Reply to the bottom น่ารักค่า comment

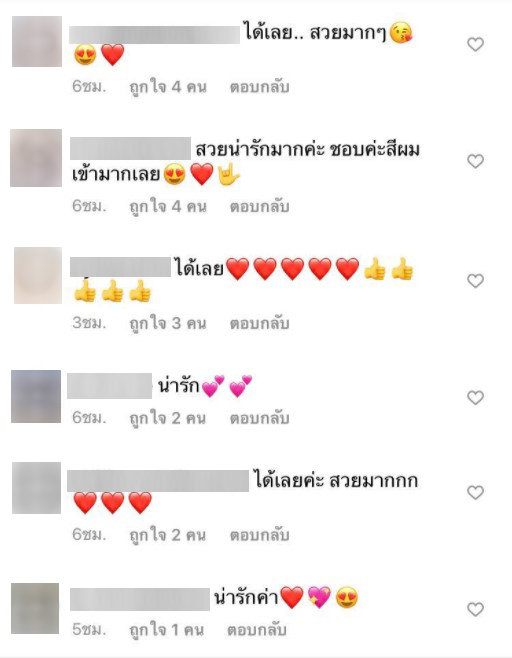pos(257,629)
